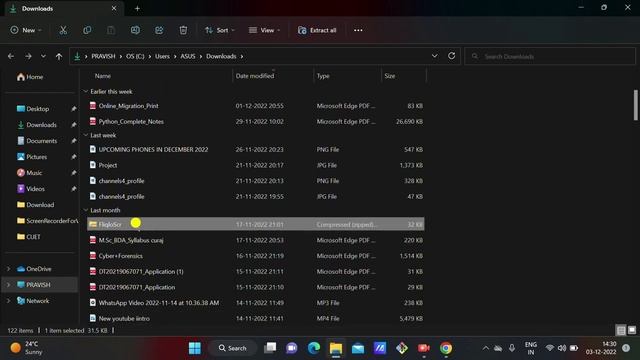Click the vertical scrollbar thumb
Viewport: 640px width, 360px height.
[635, 105]
